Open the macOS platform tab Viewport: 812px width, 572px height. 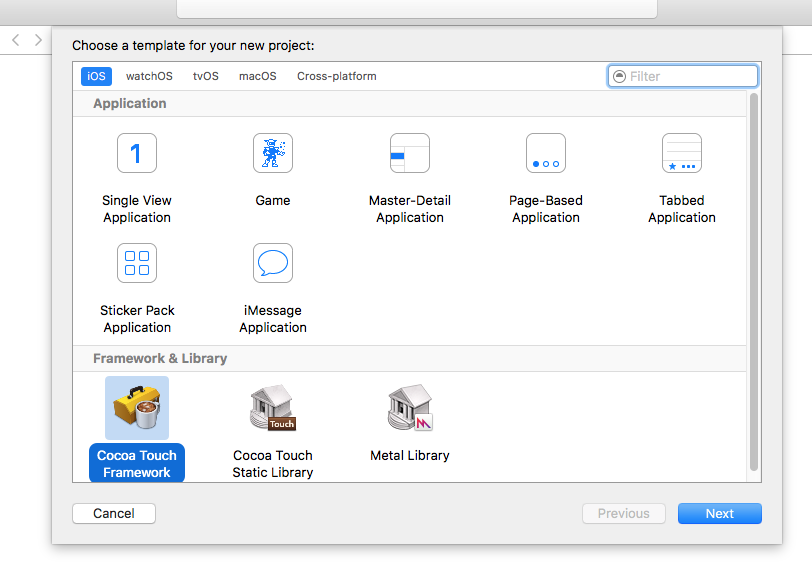tap(257, 76)
